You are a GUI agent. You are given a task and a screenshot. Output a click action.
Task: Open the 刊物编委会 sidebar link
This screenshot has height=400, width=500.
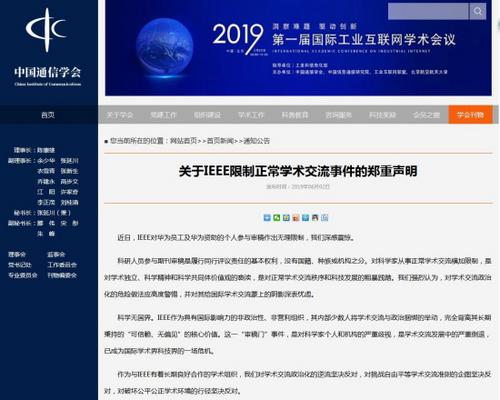click(x=62, y=275)
